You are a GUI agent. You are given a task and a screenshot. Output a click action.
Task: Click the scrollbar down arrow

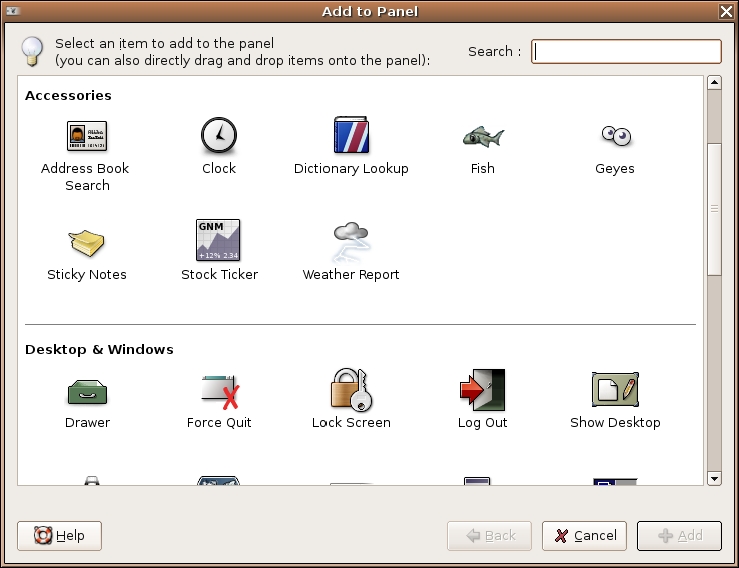click(x=714, y=479)
